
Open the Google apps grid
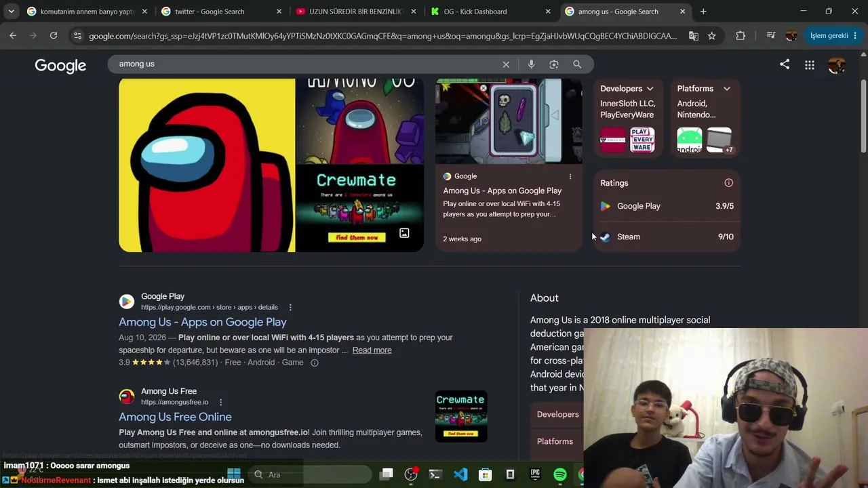tap(810, 65)
